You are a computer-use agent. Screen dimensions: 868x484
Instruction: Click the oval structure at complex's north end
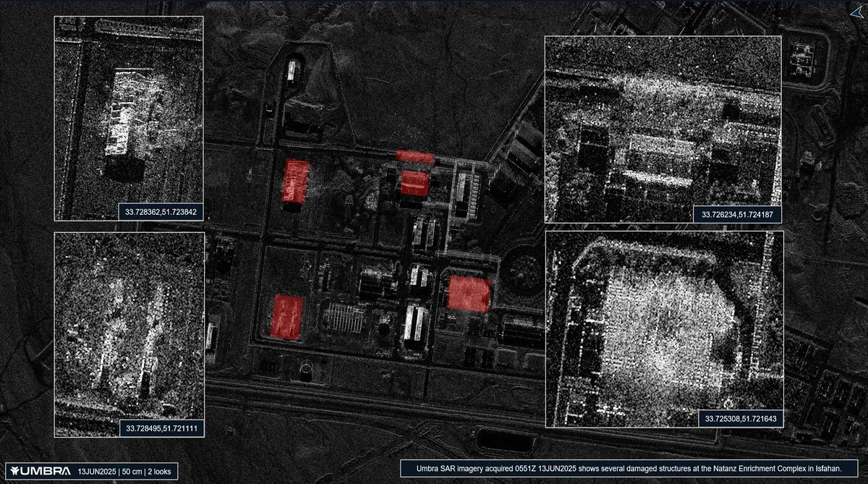pyautogui.click(x=292, y=71)
